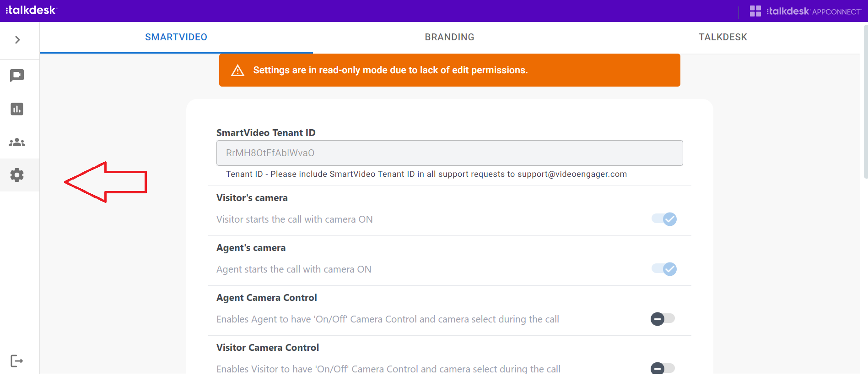This screenshot has height=377, width=868.
Task: Switch to the BRANDING tab
Action: tap(449, 37)
